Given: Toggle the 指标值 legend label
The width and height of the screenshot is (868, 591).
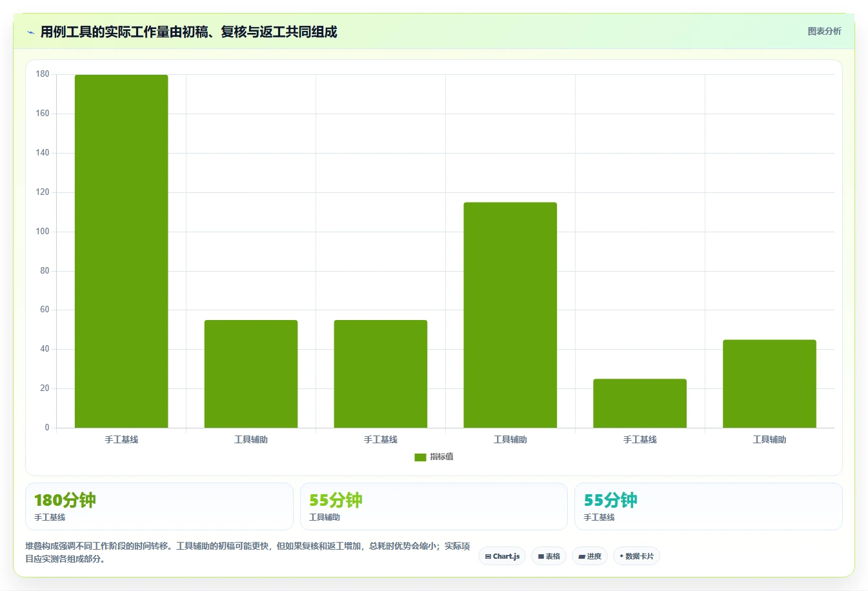Looking at the screenshot, I should click(442, 457).
